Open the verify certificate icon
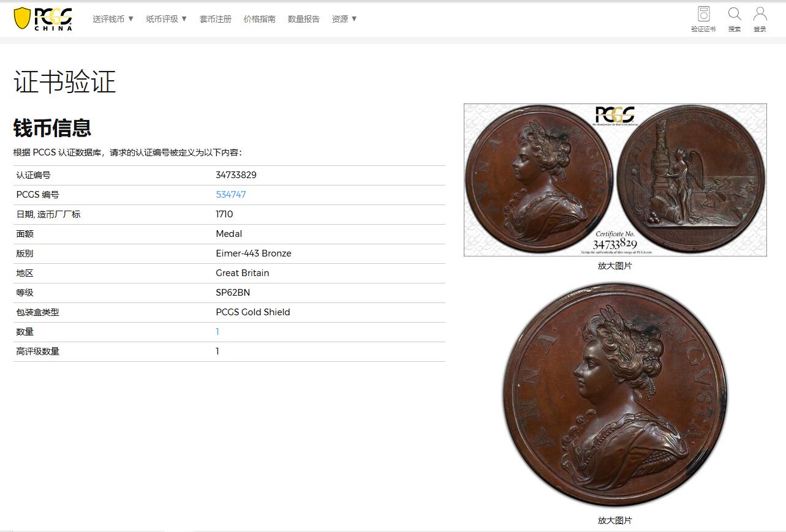The width and height of the screenshot is (786, 532). tap(703, 15)
